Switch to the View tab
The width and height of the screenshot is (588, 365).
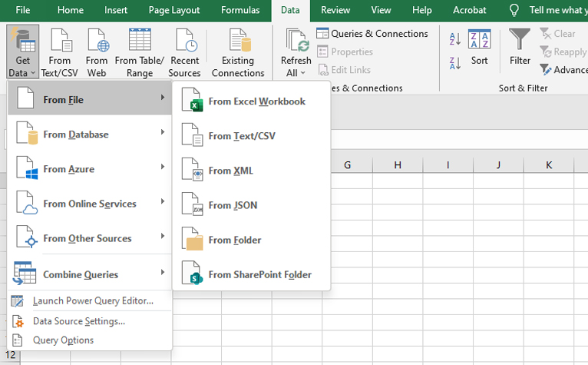coord(381,10)
